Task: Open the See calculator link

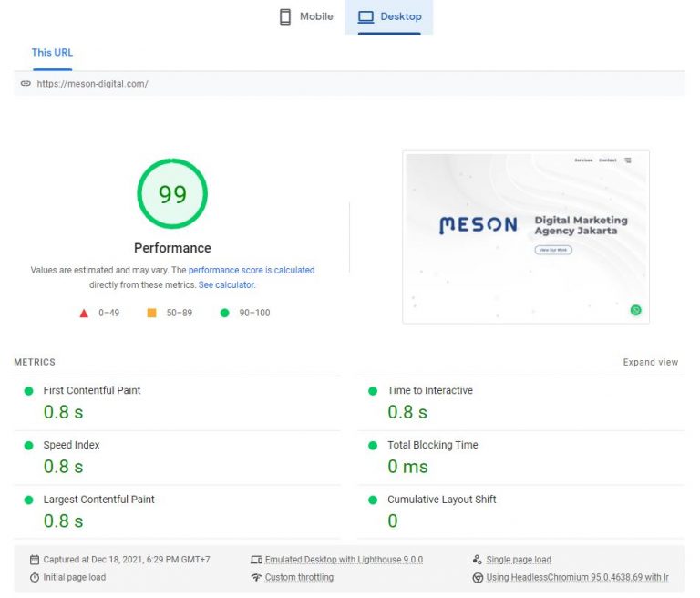Action: point(226,285)
